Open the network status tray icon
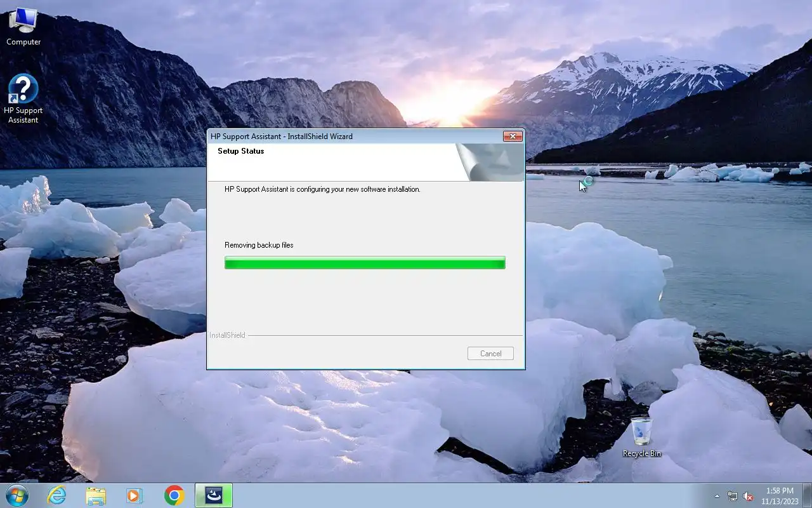 pyautogui.click(x=733, y=496)
